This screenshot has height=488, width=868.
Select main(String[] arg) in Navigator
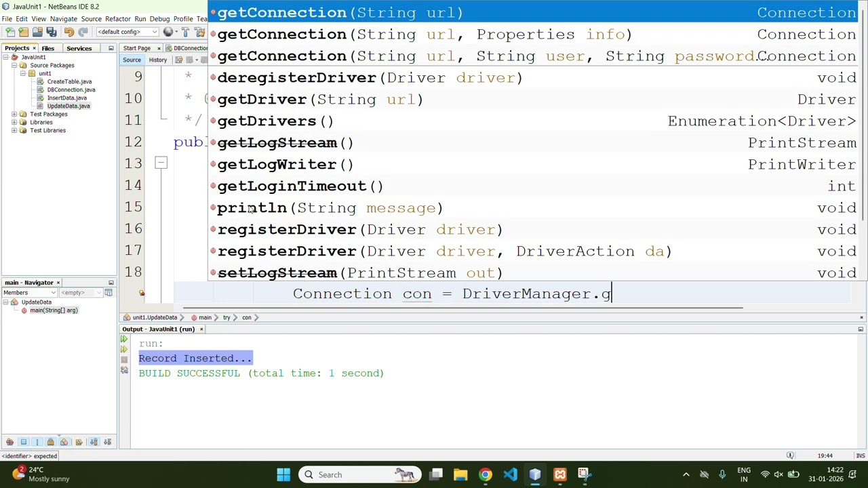click(53, 310)
